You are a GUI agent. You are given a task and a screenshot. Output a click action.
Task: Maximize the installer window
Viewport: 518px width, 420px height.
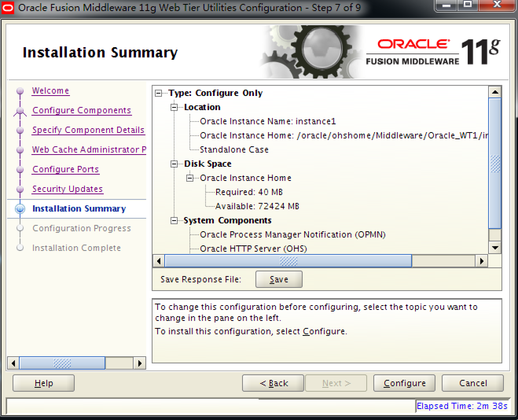click(x=468, y=5)
